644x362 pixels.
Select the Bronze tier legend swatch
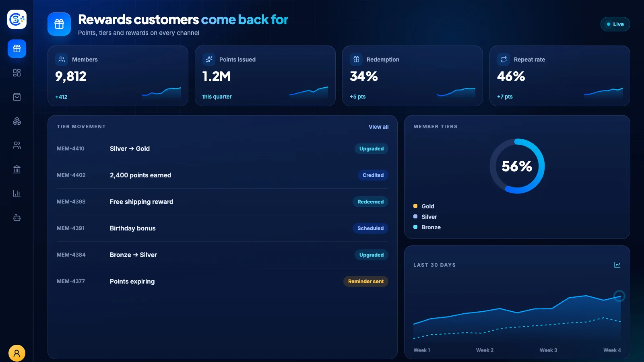415,227
